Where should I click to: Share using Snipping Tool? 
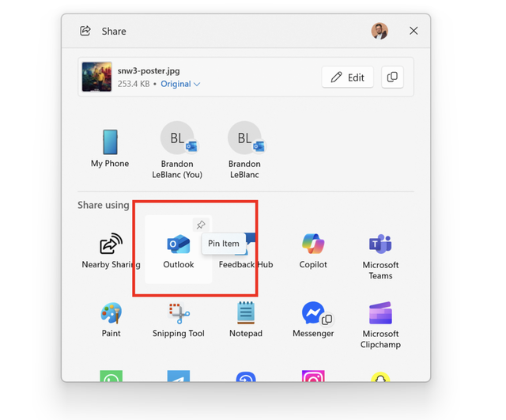tap(179, 320)
